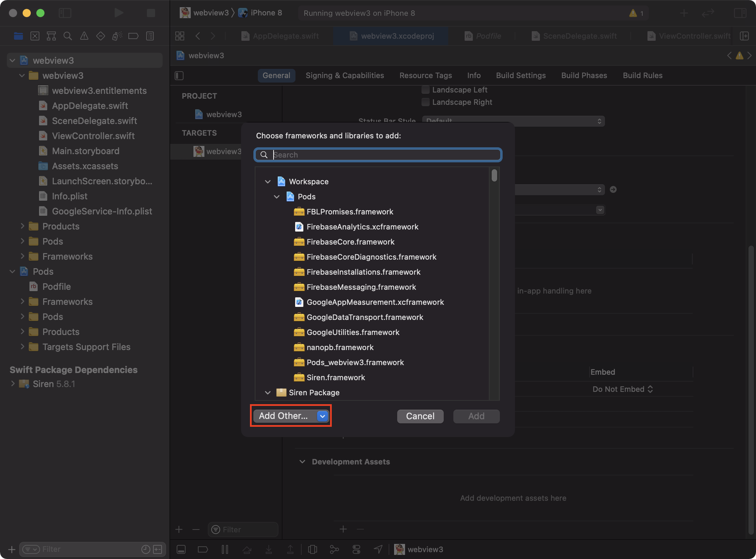756x559 pixels.
Task: Open the Signing & Capabilities tab
Action: 344,75
